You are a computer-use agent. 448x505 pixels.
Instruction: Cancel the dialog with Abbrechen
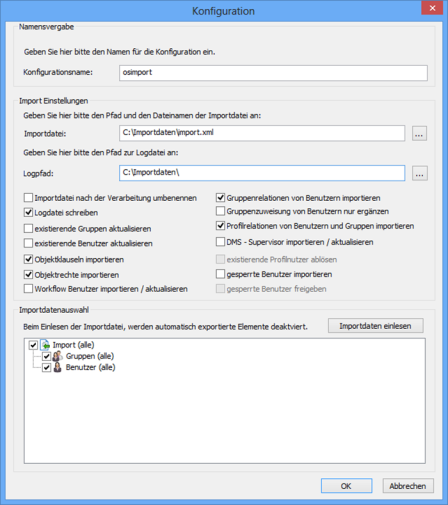pos(408,486)
